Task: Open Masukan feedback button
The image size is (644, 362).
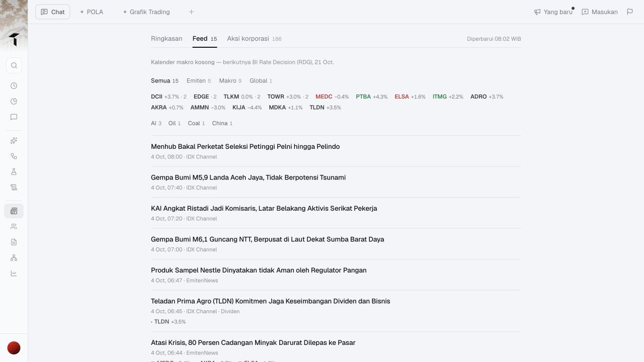Action: (x=600, y=12)
